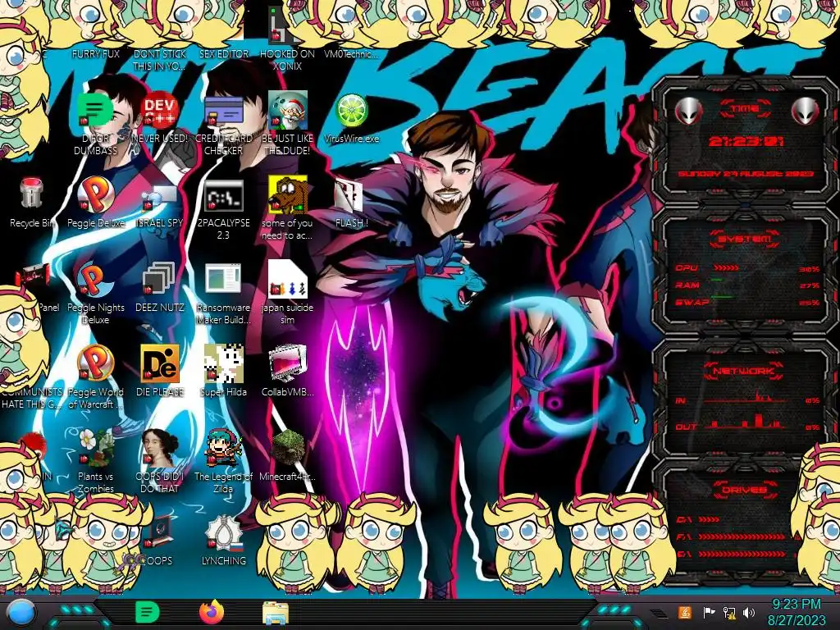Click the C:\ drive label
Image resolution: width=840 pixels, height=630 pixels.
(x=684, y=519)
